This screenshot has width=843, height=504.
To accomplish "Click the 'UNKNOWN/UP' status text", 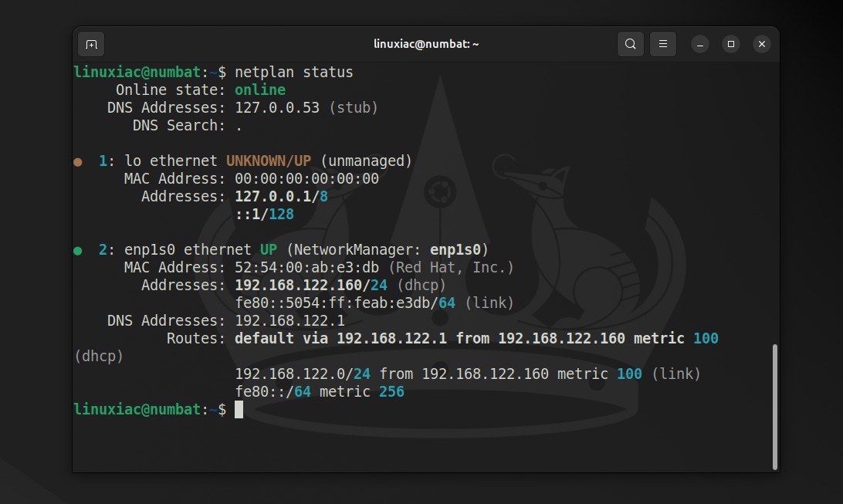I will pos(269,161).
